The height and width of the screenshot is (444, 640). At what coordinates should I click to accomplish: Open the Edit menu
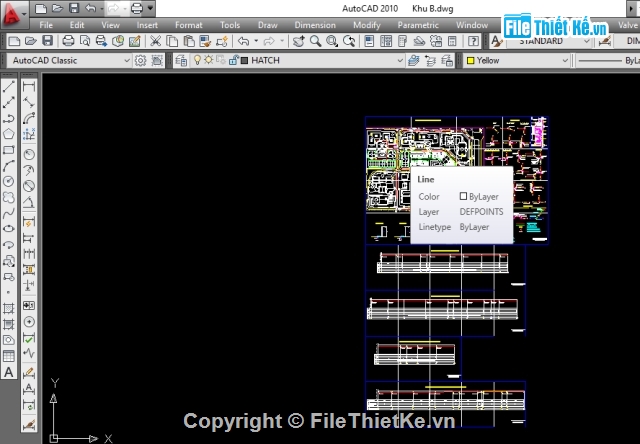click(x=77, y=25)
